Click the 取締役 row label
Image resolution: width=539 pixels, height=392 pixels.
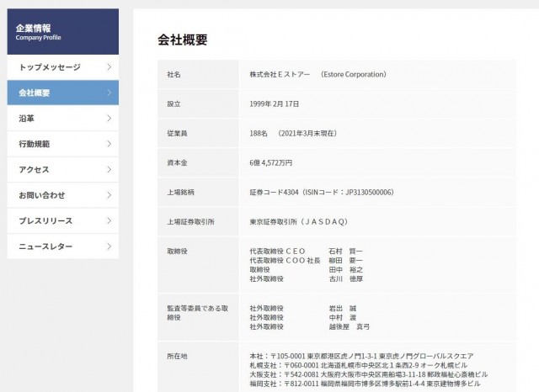(177, 252)
